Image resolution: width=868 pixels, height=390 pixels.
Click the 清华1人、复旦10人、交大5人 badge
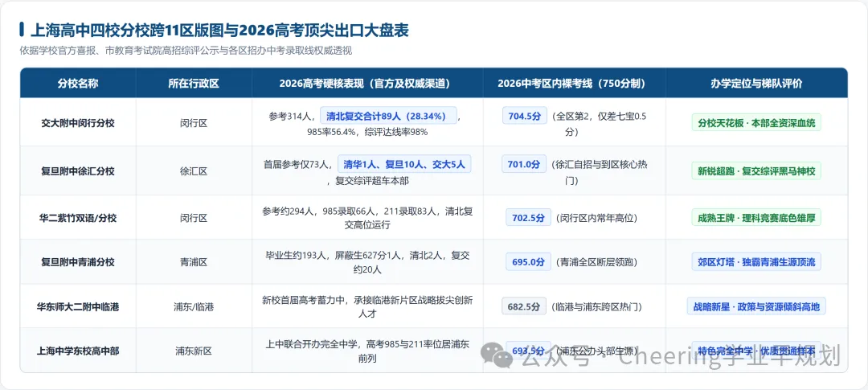click(404, 164)
